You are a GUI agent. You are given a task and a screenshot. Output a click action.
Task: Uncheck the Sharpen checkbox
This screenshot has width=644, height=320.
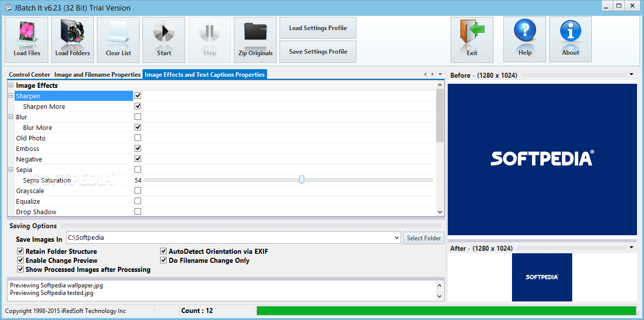coord(138,95)
